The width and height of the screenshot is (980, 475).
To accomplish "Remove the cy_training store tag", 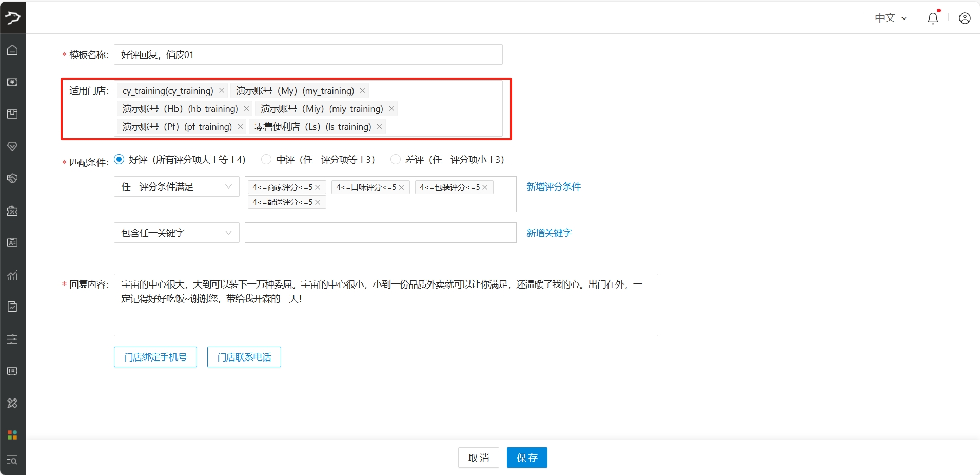I will [x=222, y=91].
